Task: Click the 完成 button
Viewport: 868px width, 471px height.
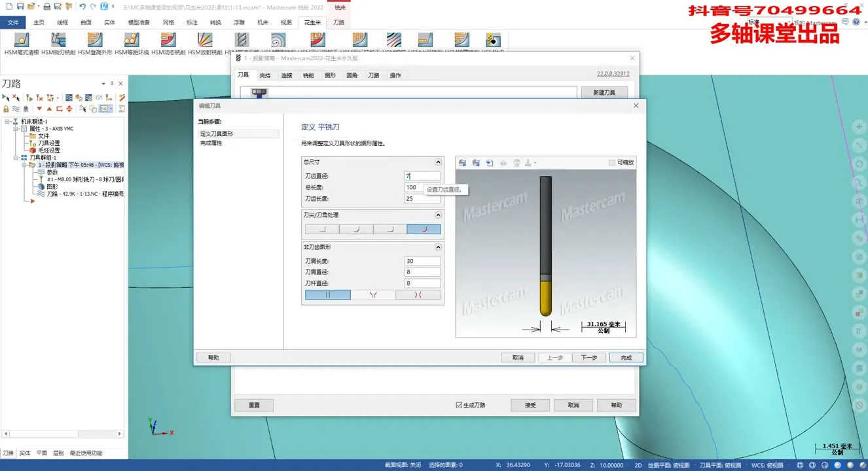Action: coord(626,358)
